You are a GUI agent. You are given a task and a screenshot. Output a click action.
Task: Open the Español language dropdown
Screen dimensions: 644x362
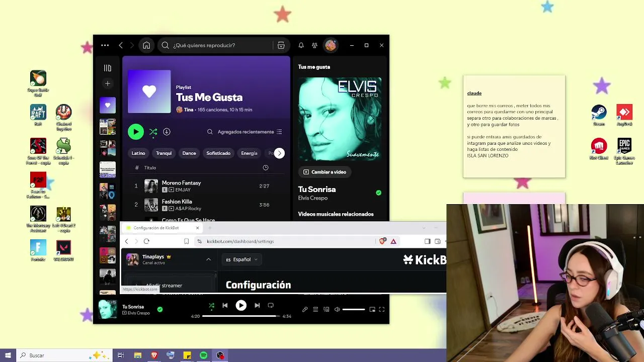click(242, 259)
